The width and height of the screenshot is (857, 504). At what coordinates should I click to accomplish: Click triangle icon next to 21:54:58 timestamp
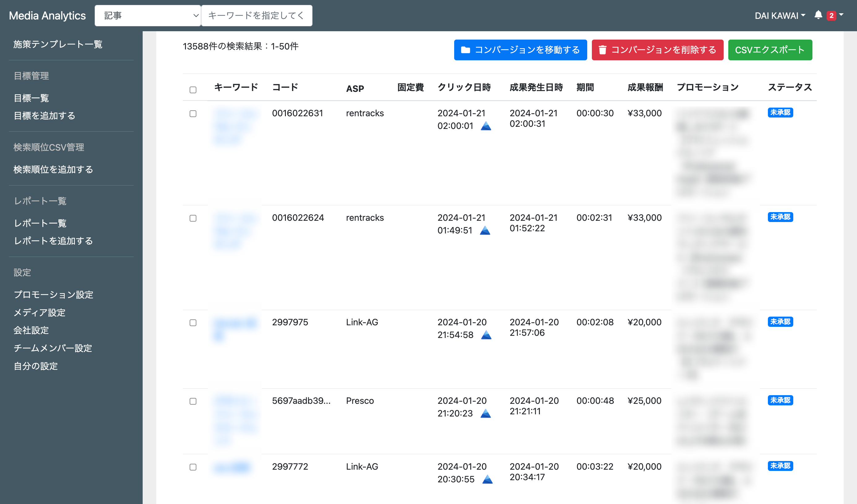tap(486, 335)
